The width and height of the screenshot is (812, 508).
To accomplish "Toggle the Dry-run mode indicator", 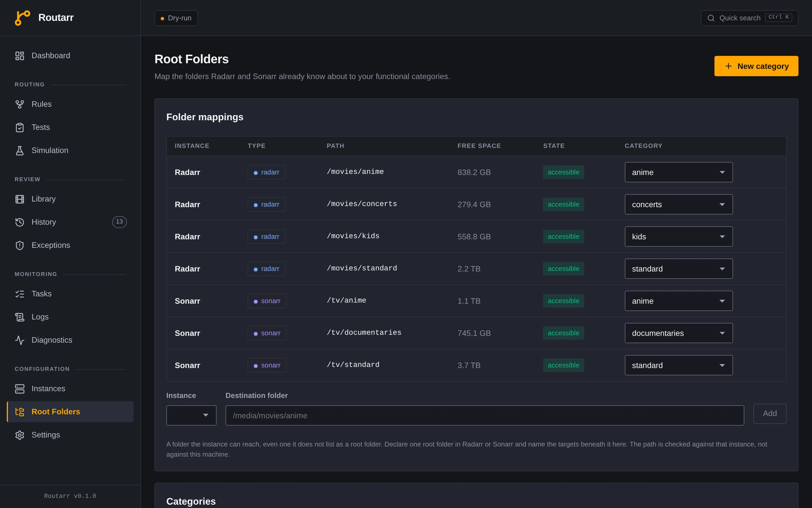I will click(x=176, y=18).
